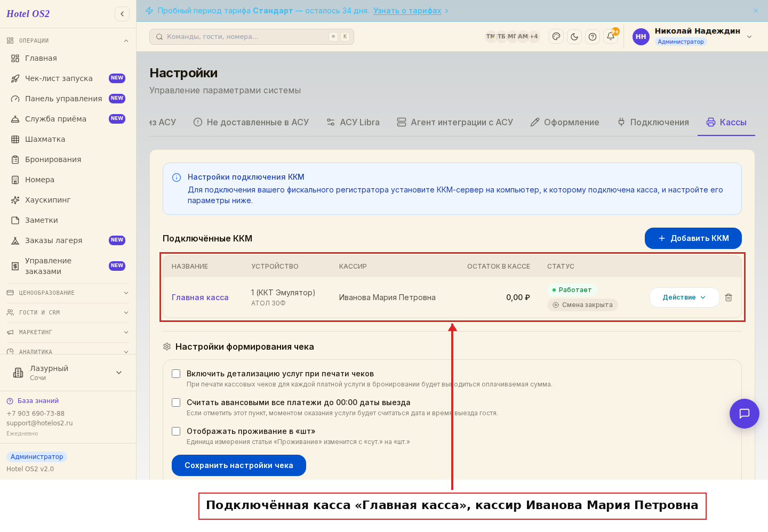Enable Включить детализацию услуг при печати чеков
Image resolution: width=768 pixels, height=532 pixels.
[176, 374]
